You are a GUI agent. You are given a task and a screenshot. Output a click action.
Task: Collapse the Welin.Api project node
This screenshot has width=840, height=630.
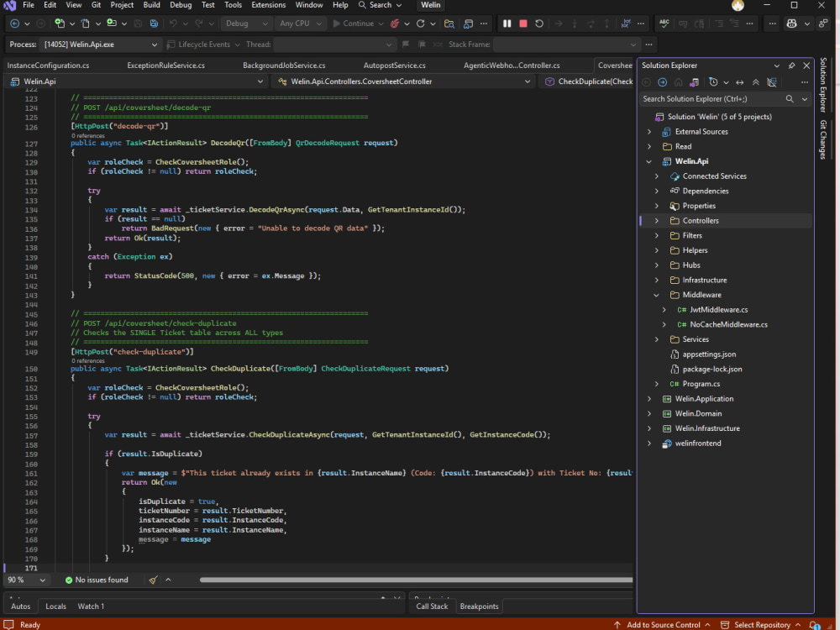[649, 161]
